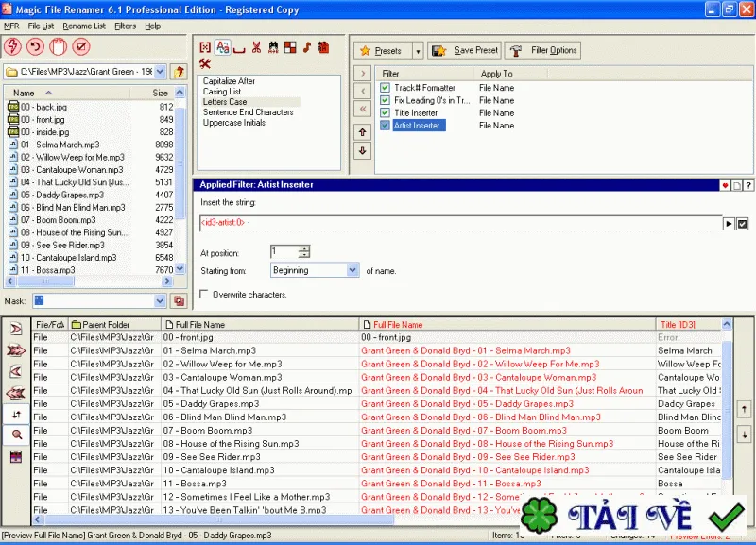
Task: Select the Capitalize After filter
Action: (x=229, y=81)
